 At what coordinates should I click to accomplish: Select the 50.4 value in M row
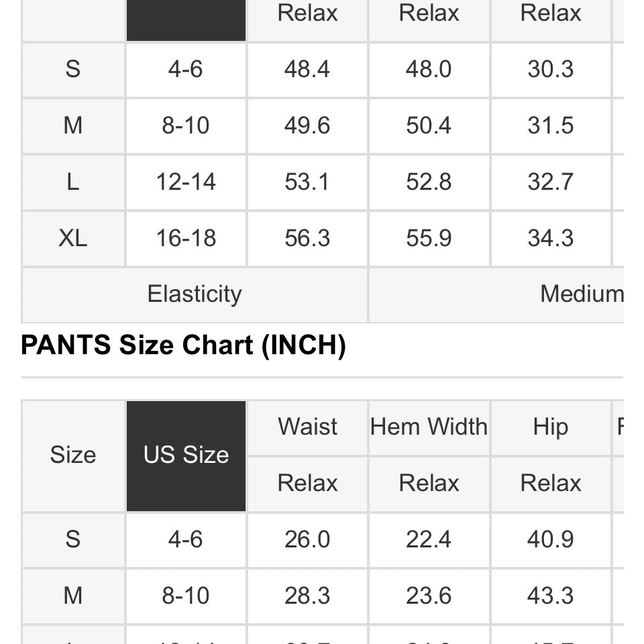[429, 125]
